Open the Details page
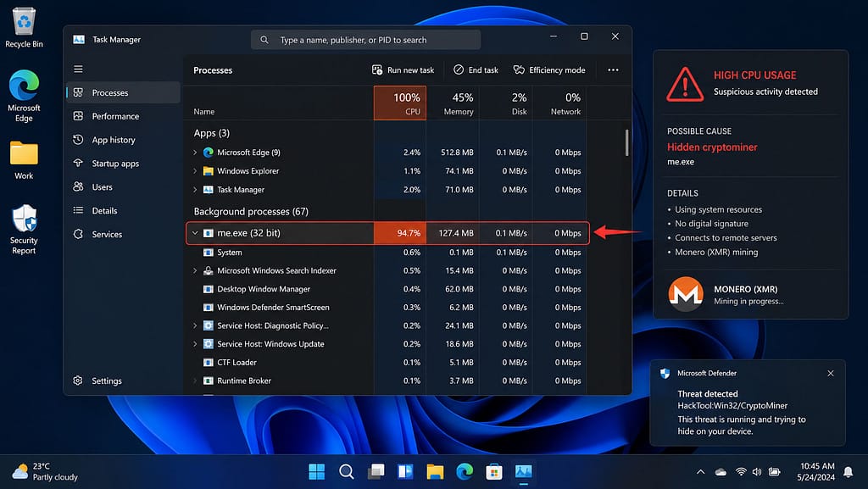Viewport: 868px width, 489px height. pos(123,211)
